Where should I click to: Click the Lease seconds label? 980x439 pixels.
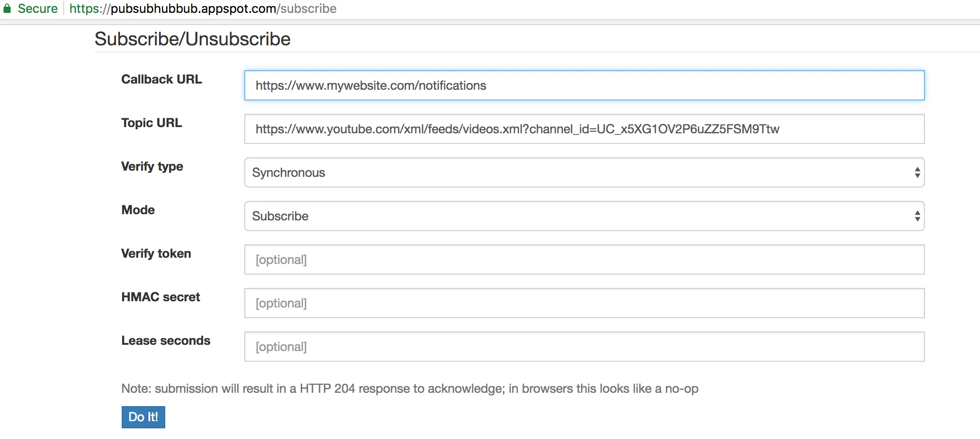[166, 340]
